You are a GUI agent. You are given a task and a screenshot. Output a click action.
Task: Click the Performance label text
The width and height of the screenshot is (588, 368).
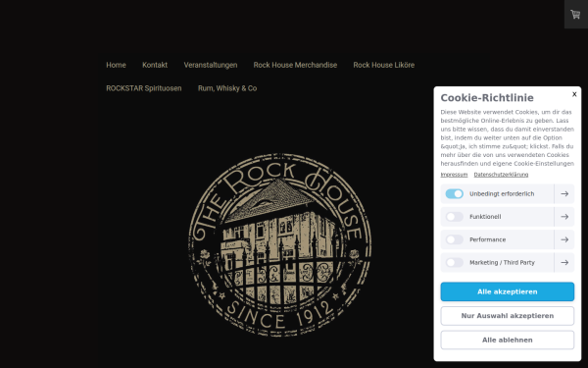coord(487,239)
